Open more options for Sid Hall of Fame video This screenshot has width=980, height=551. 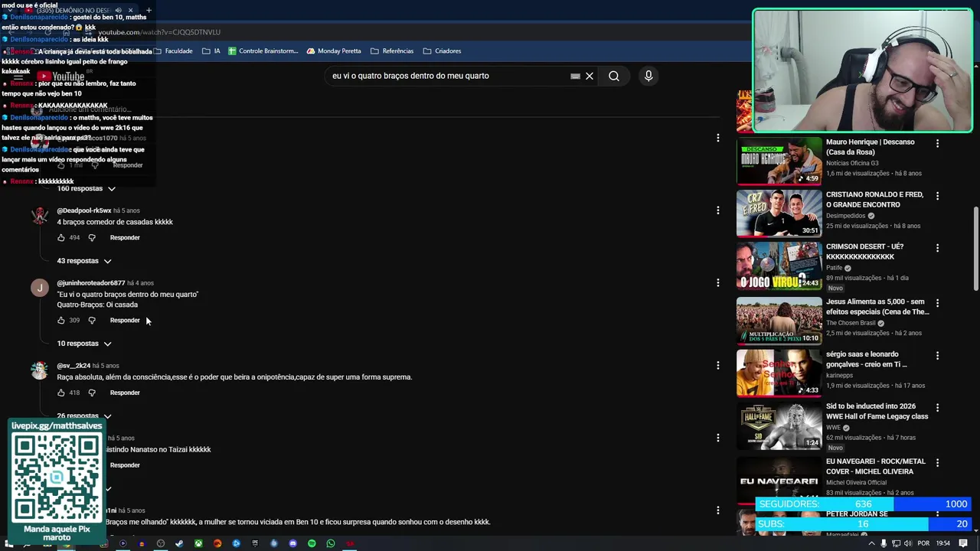[x=937, y=408]
